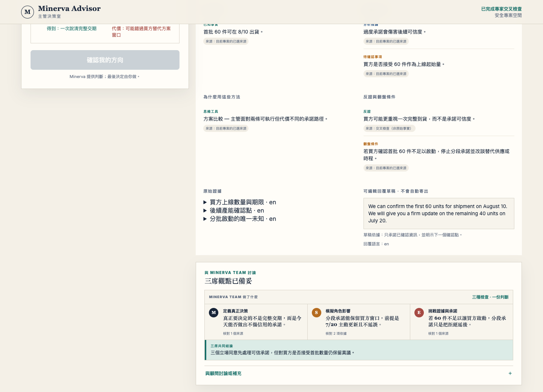Screen dimensions: 543x392
Task: Expand the 後續產能確認點 evidence item
Action: click(234, 211)
